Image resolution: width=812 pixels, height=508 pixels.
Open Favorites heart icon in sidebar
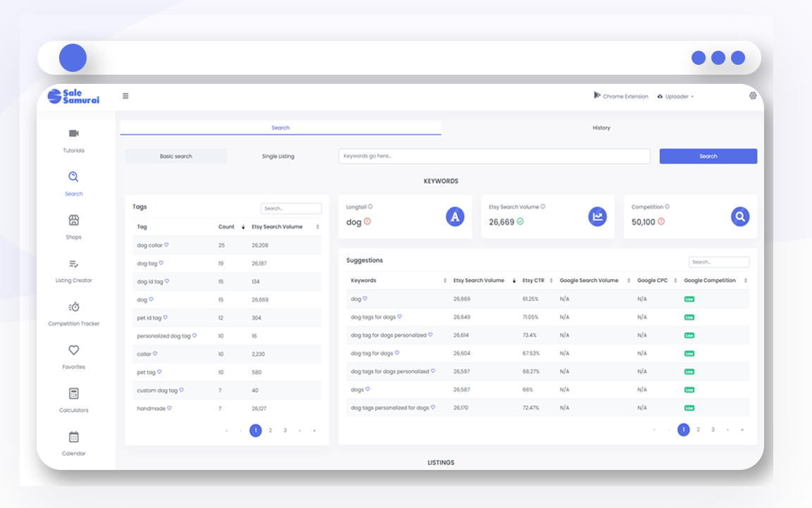[x=73, y=350]
